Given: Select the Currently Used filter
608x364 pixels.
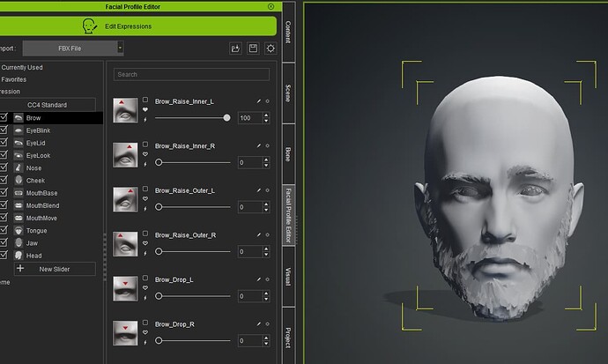Looking at the screenshot, I should pos(22,67).
